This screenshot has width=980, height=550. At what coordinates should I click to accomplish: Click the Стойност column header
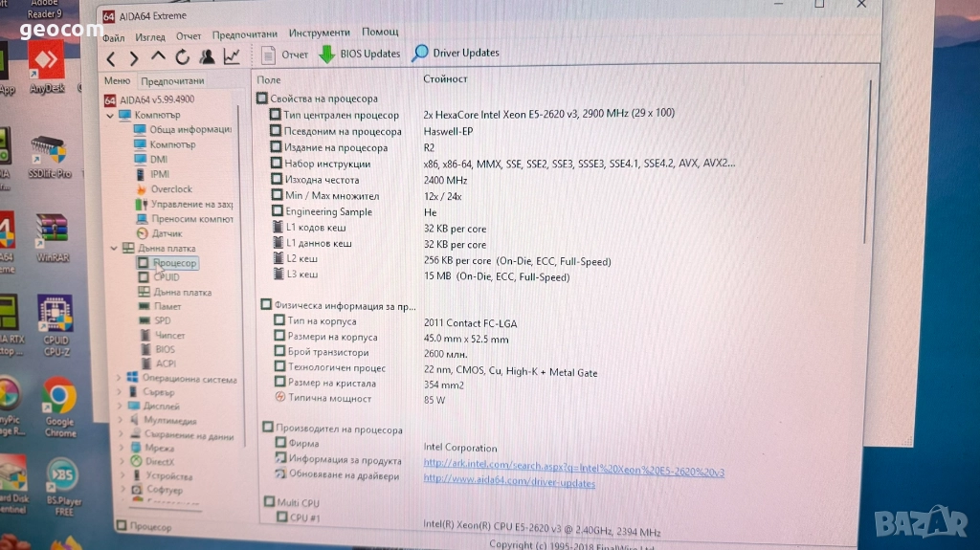pos(445,78)
